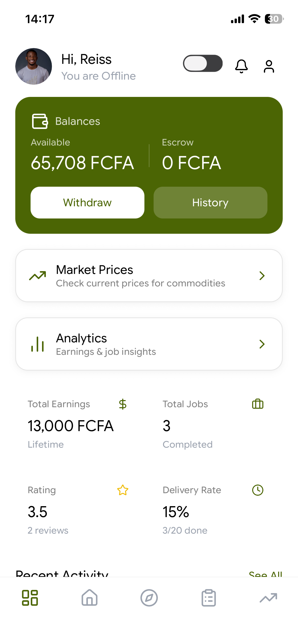
Task: Click the Delivery Rate clock icon
Action: coord(258,490)
